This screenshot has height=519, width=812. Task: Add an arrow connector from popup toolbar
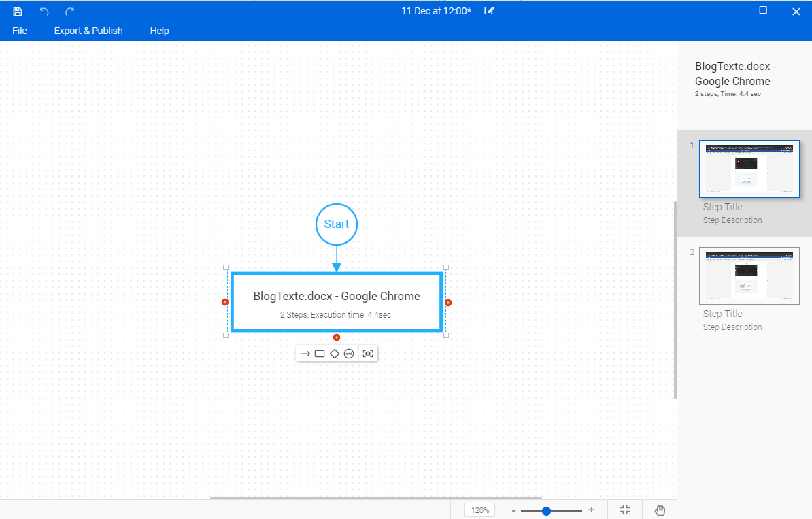pos(305,354)
